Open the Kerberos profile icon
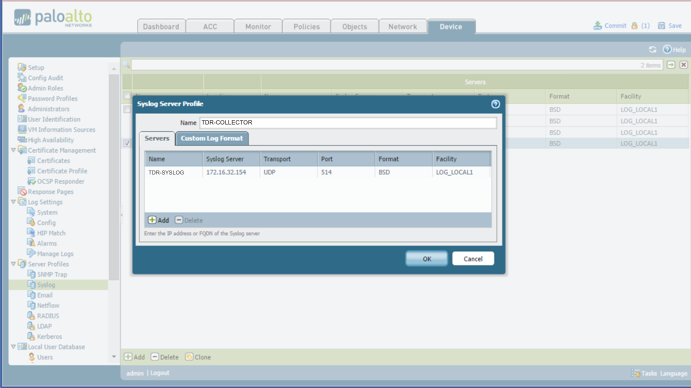Viewport: 691px width, 388px height. 31,336
